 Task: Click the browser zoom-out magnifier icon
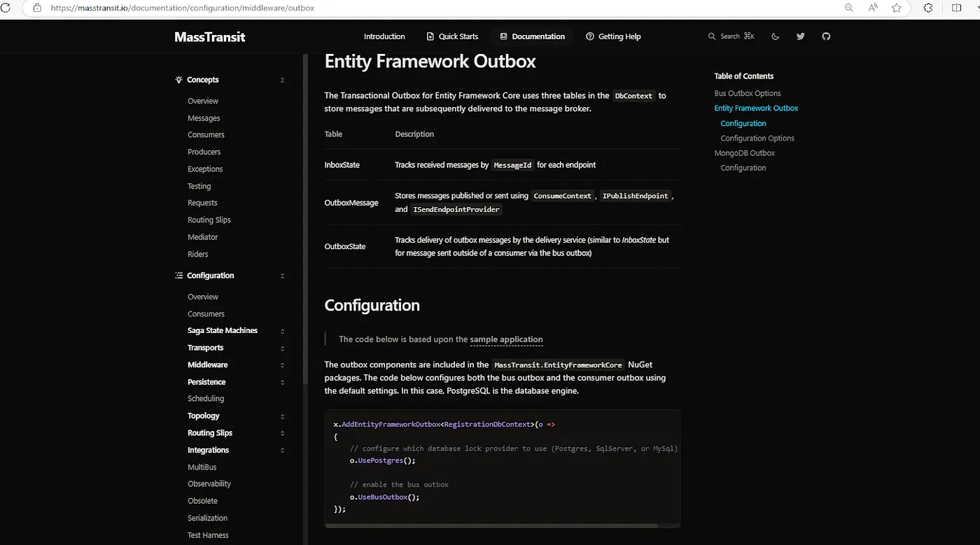point(849,8)
